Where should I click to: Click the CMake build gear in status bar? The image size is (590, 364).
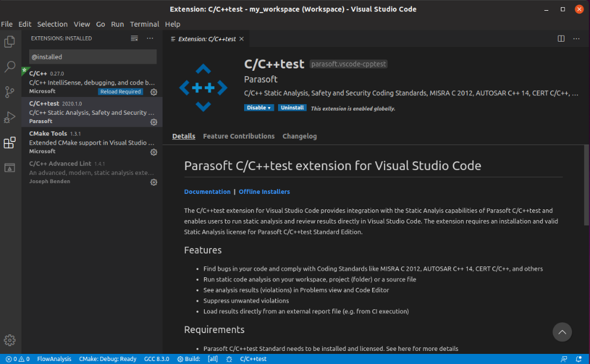(x=189, y=359)
